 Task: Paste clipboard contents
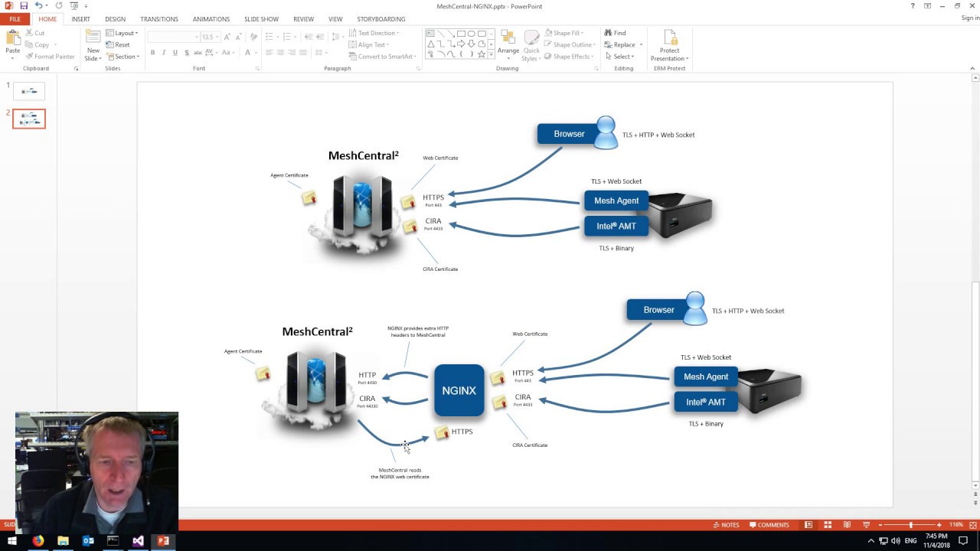(x=13, y=45)
